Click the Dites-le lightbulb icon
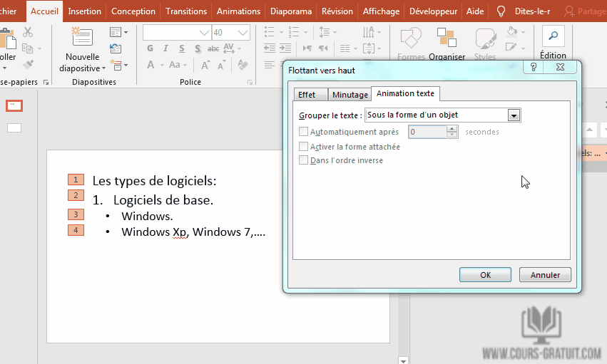Viewport: 607px width, 364px height. [x=501, y=11]
